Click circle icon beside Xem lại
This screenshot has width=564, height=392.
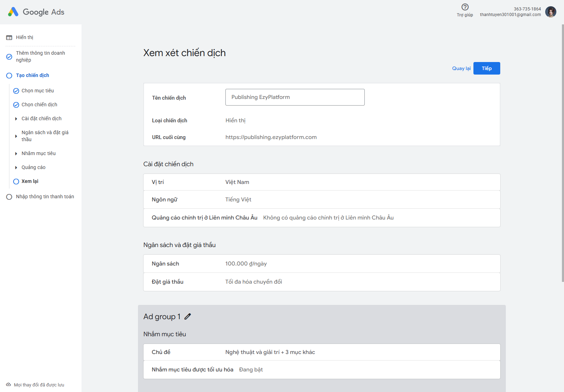[16, 182]
